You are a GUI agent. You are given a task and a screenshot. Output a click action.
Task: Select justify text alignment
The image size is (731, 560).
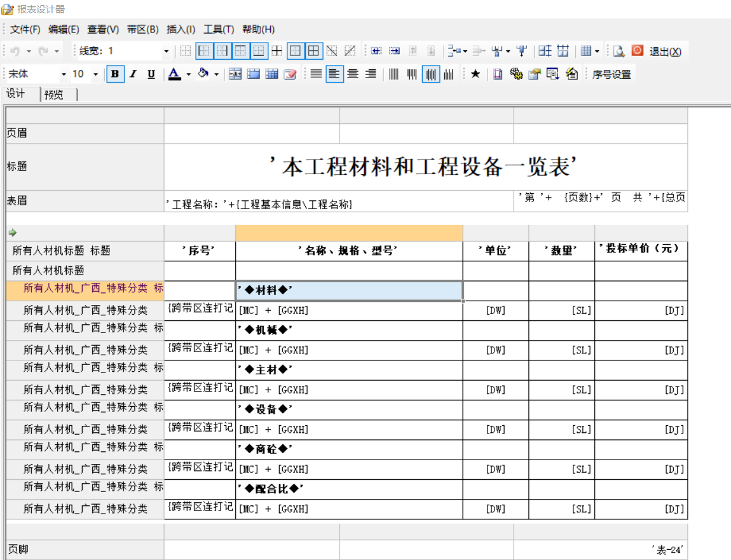316,74
